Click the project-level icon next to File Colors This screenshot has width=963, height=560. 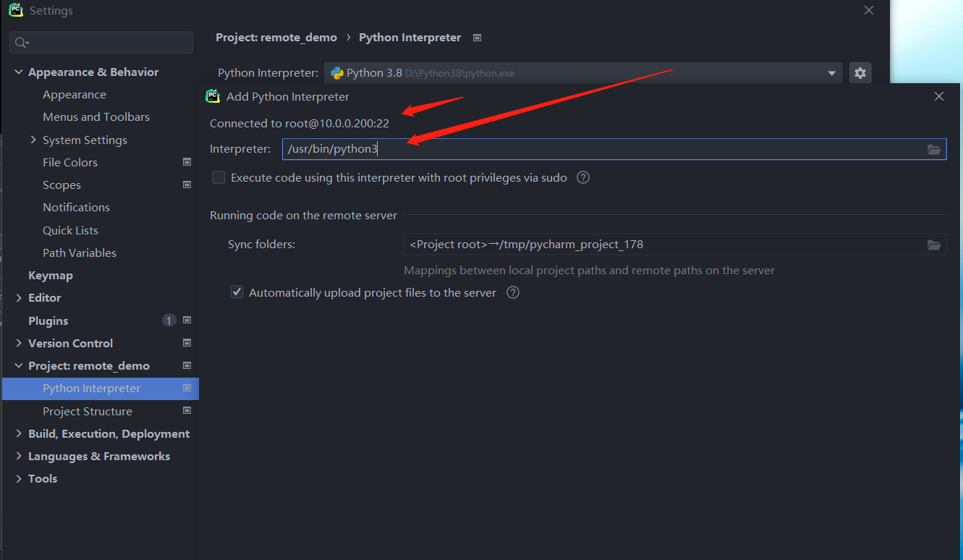point(187,162)
